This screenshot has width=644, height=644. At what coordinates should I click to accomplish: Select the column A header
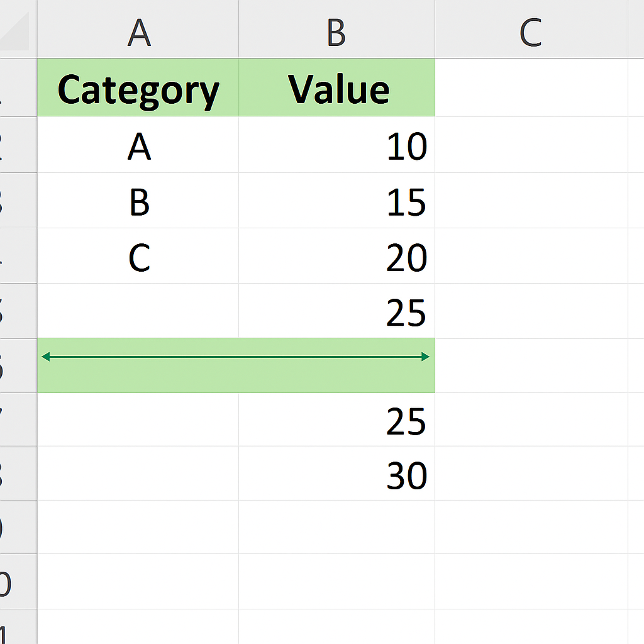pos(138,30)
